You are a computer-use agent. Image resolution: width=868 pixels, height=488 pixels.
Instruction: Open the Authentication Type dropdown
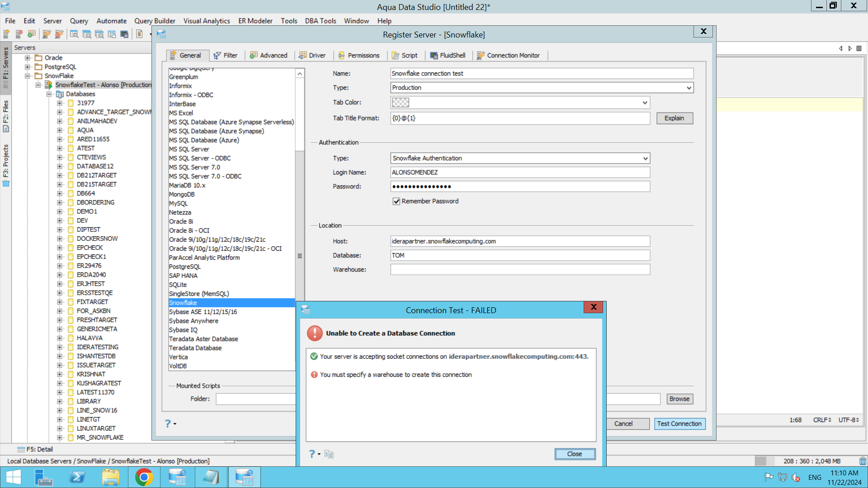(x=645, y=158)
